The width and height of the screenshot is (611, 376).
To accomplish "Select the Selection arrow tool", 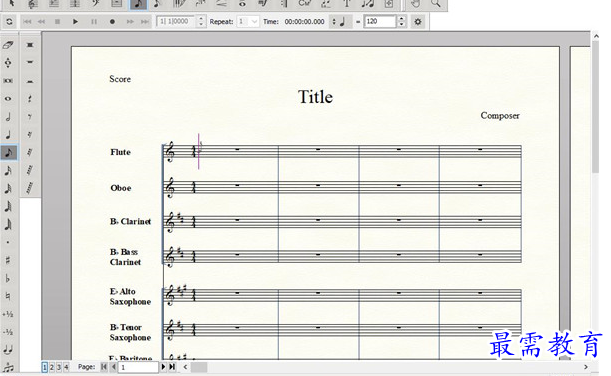I will (x=11, y=4).
